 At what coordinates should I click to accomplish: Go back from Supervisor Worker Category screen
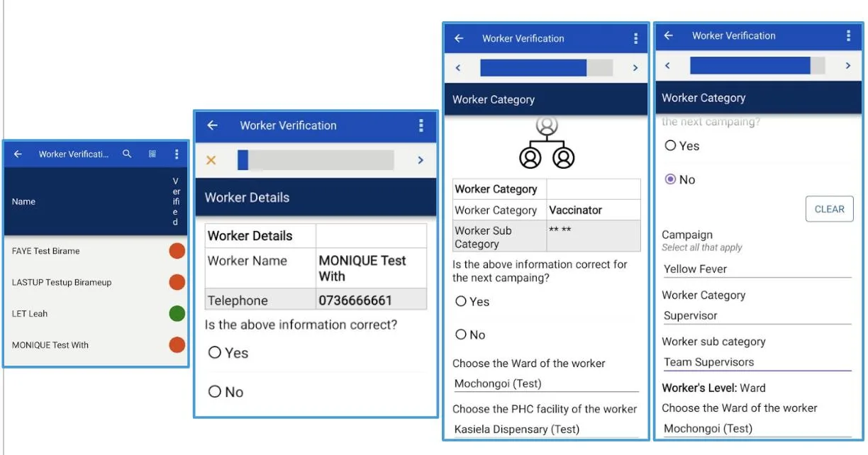coord(668,35)
